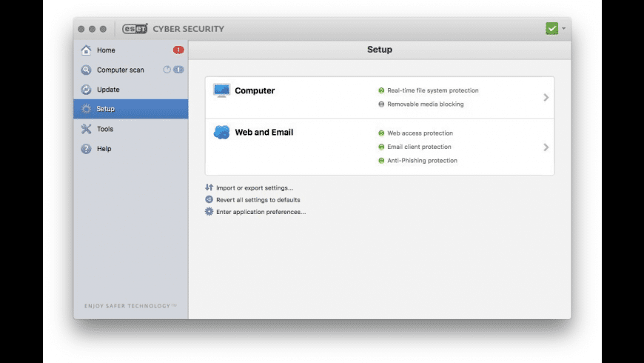Click the red alert badge on Home
Image resolution: width=644 pixels, height=363 pixels.
point(178,50)
